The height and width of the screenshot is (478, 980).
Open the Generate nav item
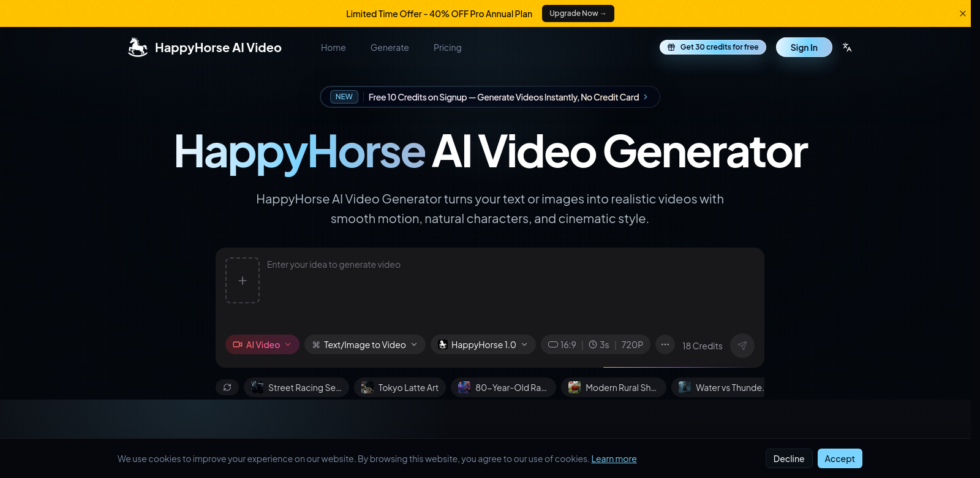pos(390,48)
